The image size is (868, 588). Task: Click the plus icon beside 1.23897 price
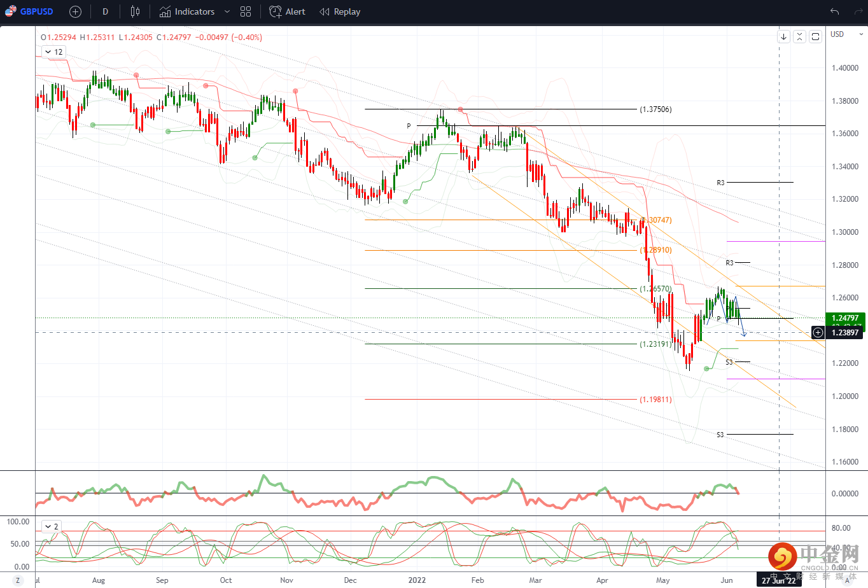[x=818, y=332]
